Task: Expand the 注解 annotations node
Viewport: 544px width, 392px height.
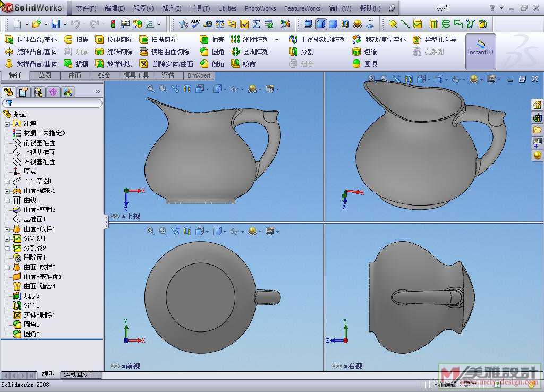Action: click(x=7, y=124)
